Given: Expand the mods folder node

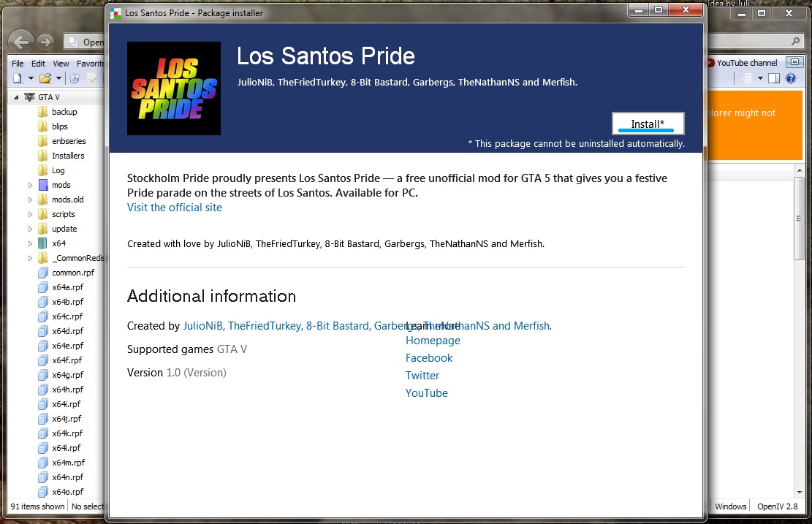Looking at the screenshot, I should coord(30,185).
